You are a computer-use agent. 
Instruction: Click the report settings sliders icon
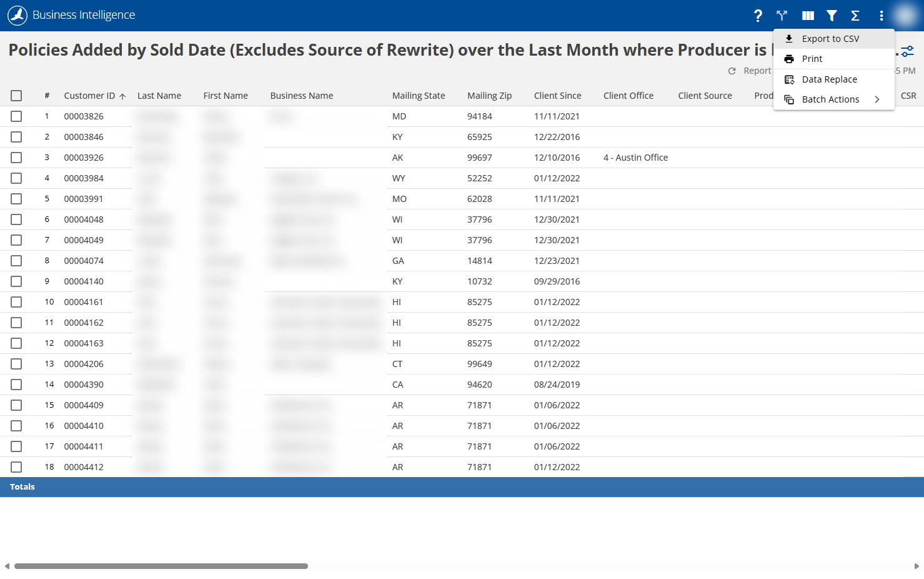[908, 51]
